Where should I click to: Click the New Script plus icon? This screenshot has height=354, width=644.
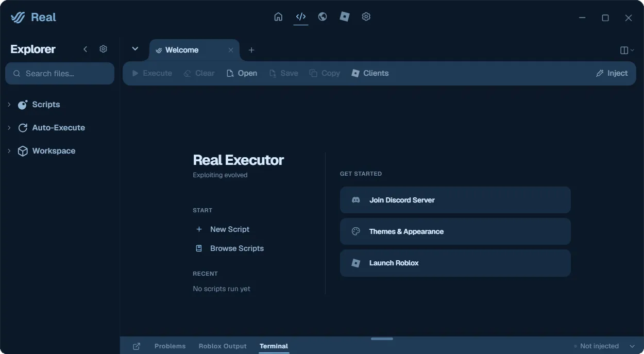(x=199, y=229)
